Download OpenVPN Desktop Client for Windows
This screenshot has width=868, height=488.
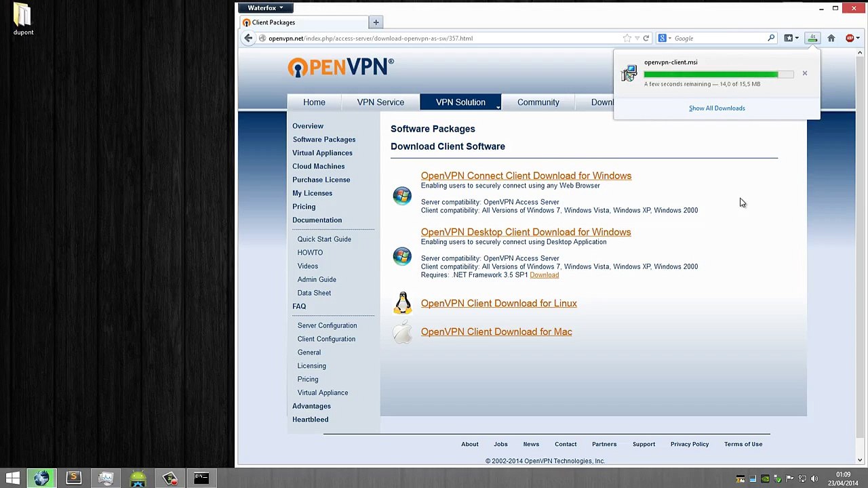(526, 232)
